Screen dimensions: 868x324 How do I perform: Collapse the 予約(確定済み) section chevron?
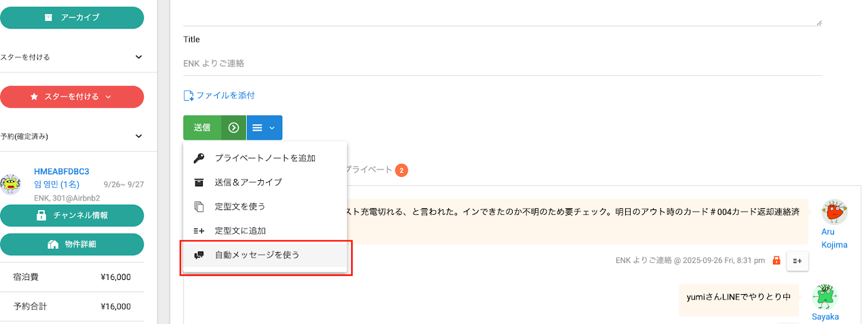click(x=138, y=136)
